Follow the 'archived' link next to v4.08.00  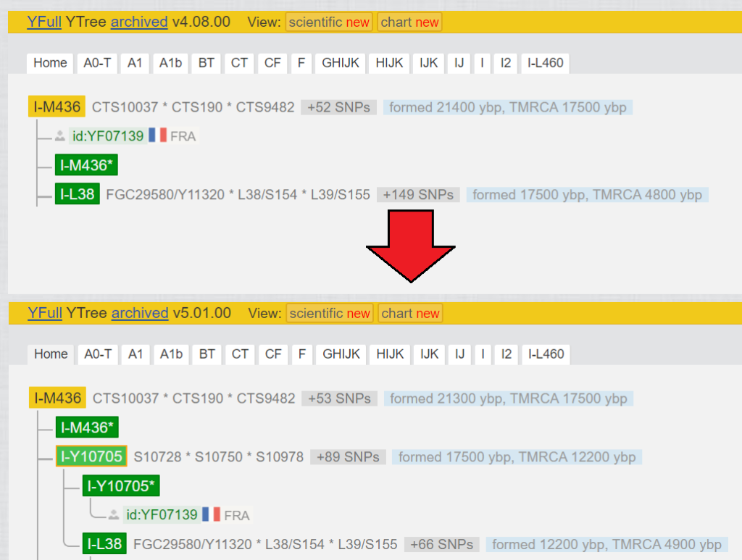point(139,22)
